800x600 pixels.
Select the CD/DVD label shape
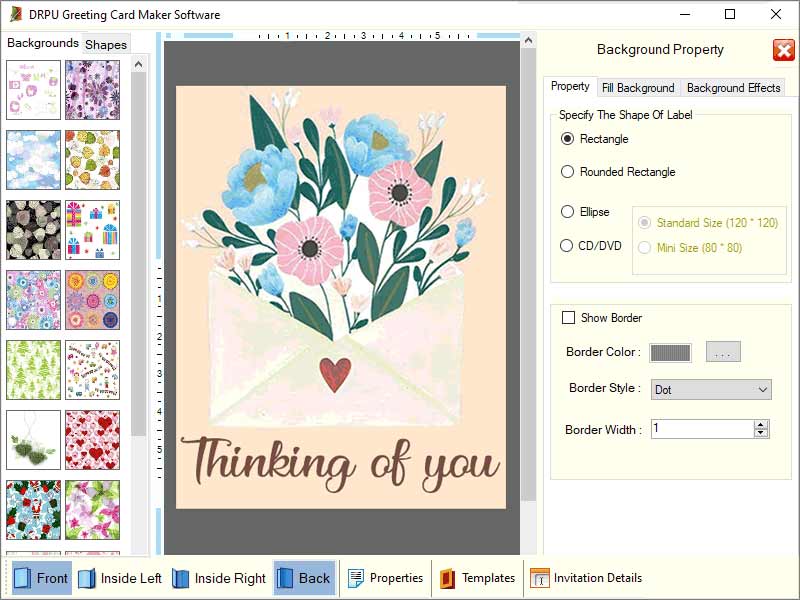pos(568,246)
